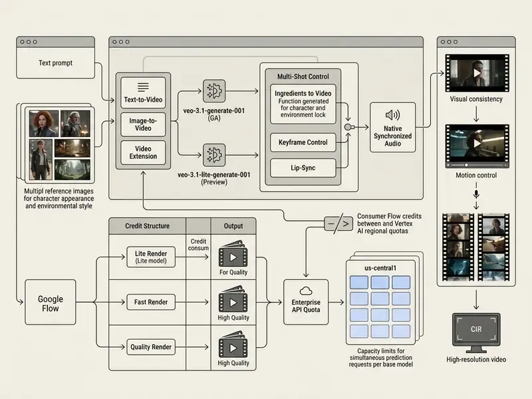Click the Video Extension box
The image size is (532, 399).
143,153
